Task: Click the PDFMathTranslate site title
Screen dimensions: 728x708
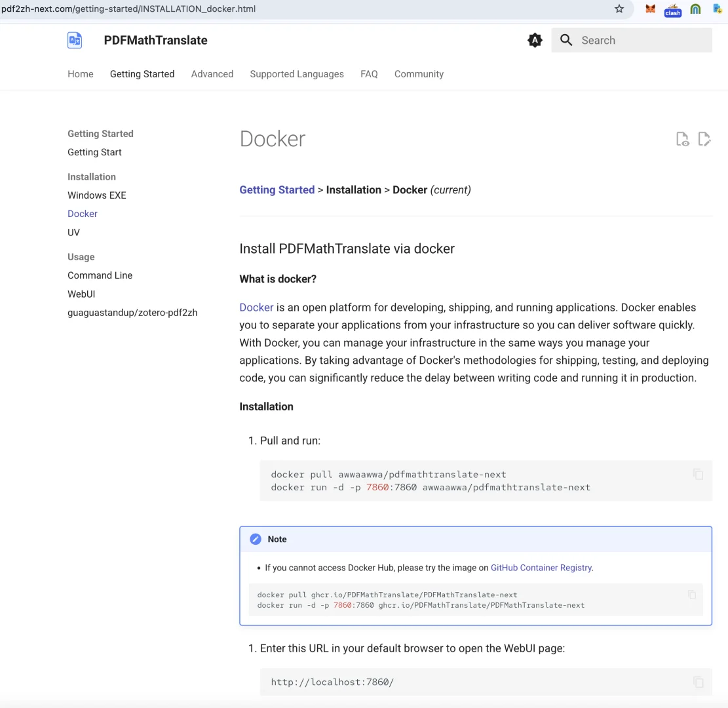Action: 155,41
